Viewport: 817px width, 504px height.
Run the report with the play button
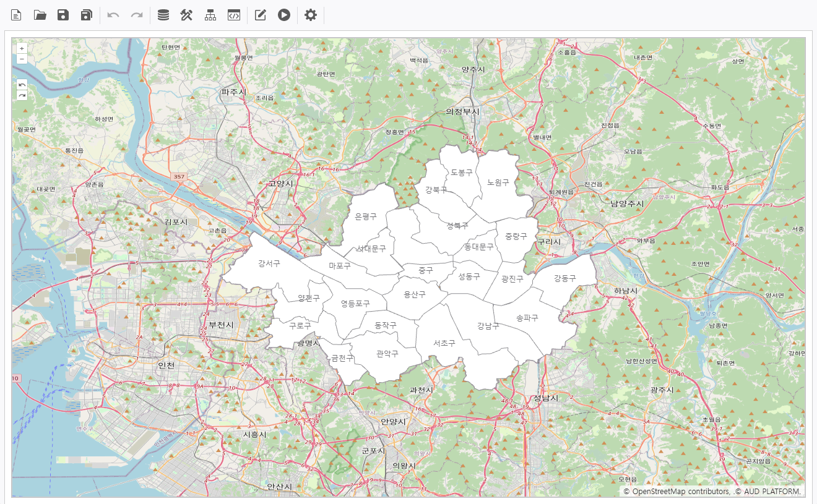tap(284, 15)
